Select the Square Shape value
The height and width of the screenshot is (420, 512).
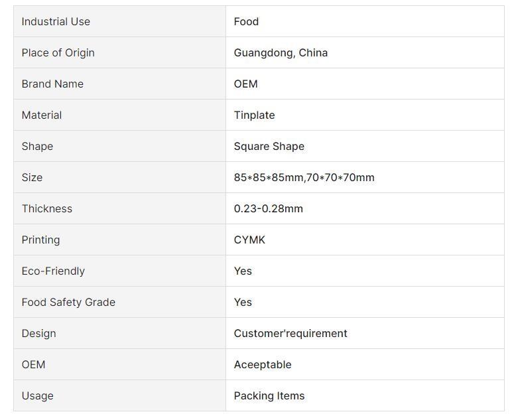(x=269, y=147)
